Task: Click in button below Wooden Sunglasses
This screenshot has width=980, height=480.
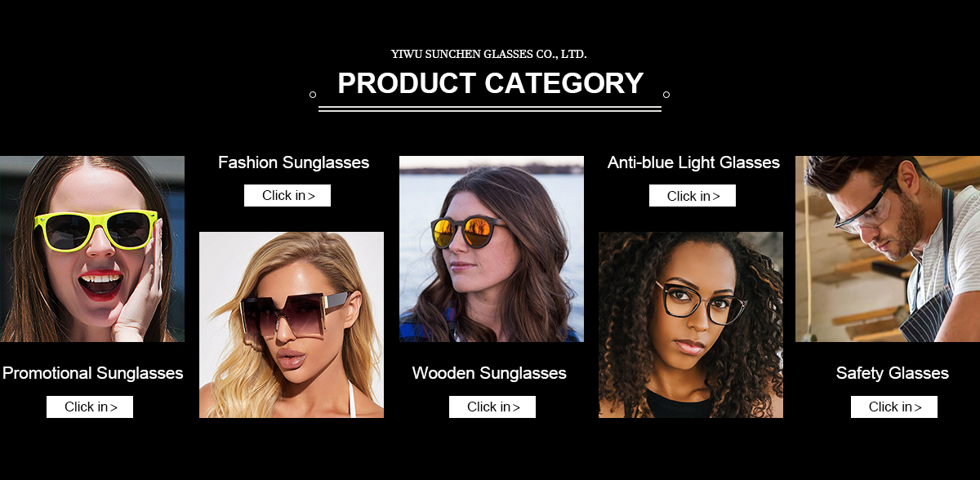Action: tap(492, 407)
